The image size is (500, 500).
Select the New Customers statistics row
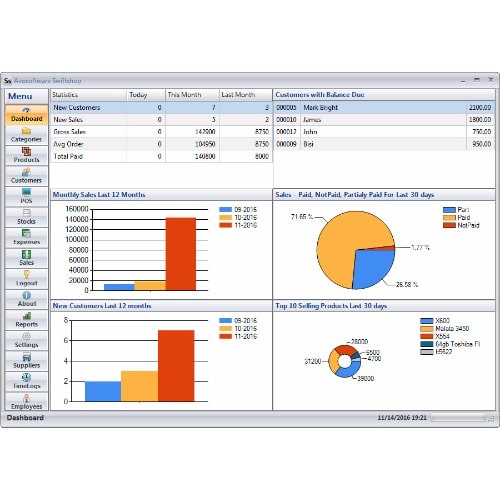click(161, 108)
